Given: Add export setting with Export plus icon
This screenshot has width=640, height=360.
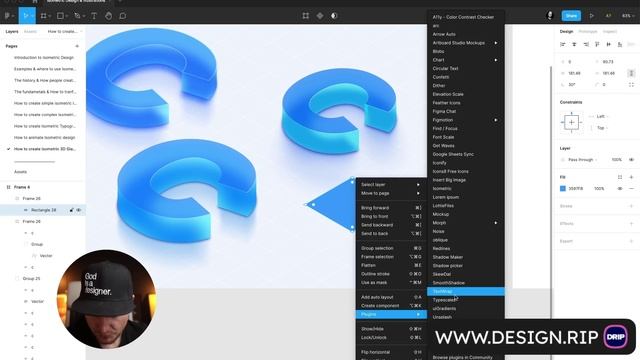Looking at the screenshot, I should (631, 241).
